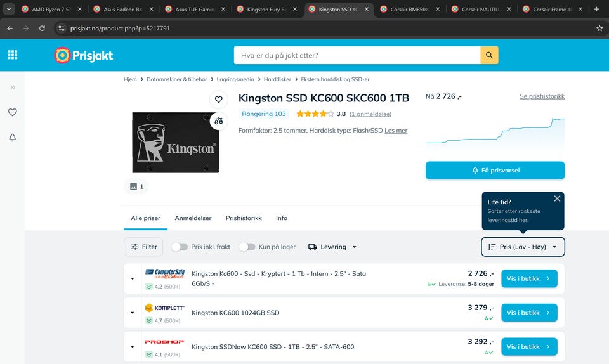The width and height of the screenshot is (609, 364).
Task: Open price alerts bell in sidebar
Action: click(13, 138)
